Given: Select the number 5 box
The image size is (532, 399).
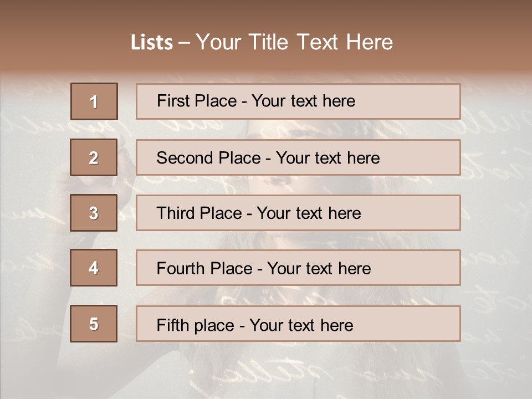Looking at the screenshot, I should [x=94, y=324].
